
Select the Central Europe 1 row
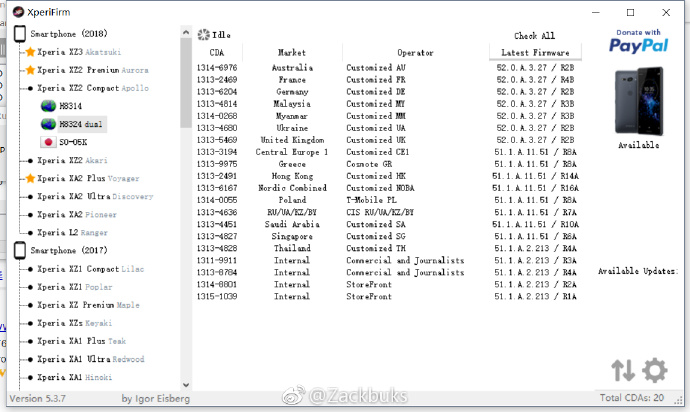coord(386,152)
